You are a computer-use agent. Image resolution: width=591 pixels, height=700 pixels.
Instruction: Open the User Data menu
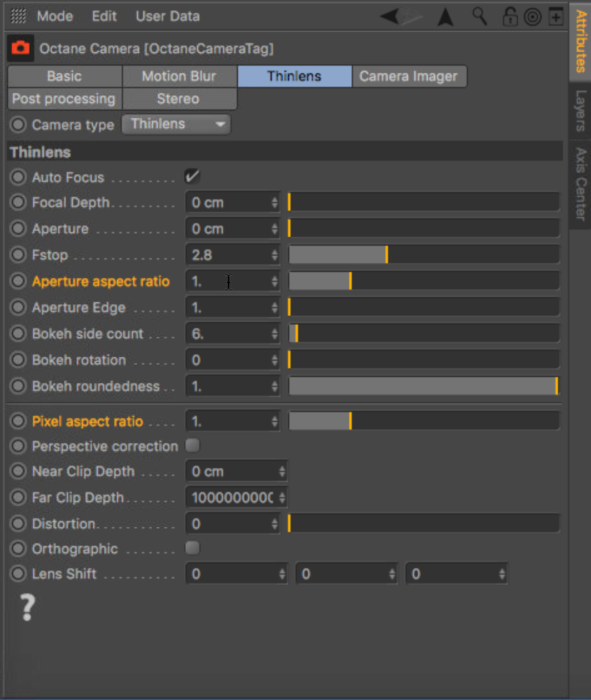[x=167, y=16]
